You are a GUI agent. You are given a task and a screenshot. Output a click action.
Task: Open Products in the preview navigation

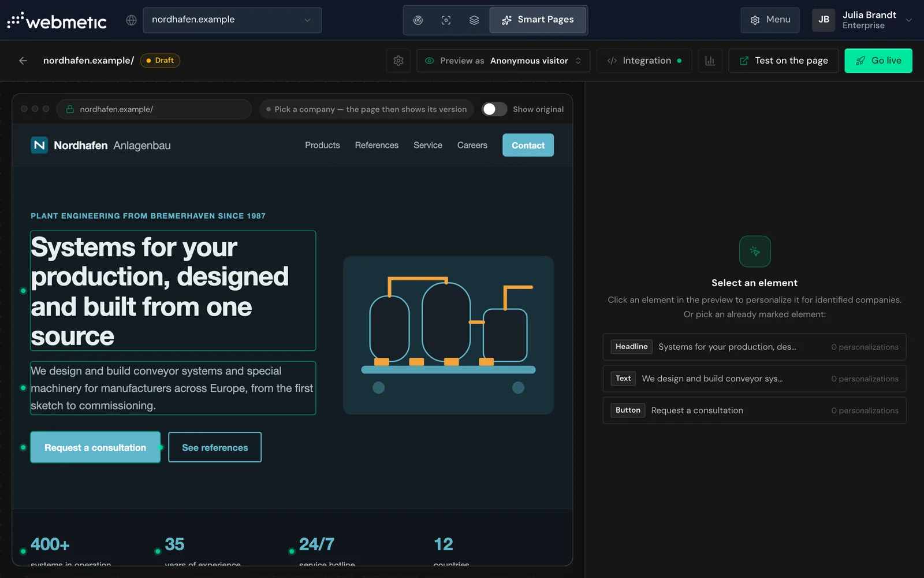322,145
